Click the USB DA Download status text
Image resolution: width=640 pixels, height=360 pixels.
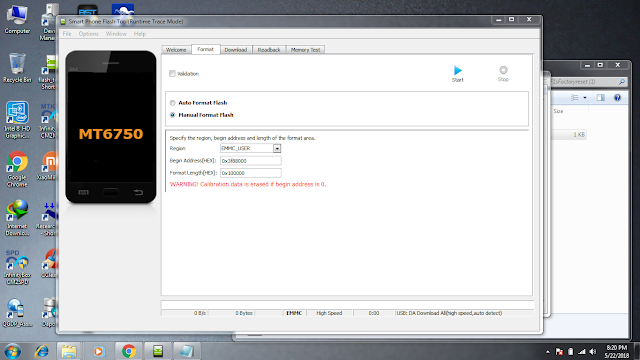(449, 313)
